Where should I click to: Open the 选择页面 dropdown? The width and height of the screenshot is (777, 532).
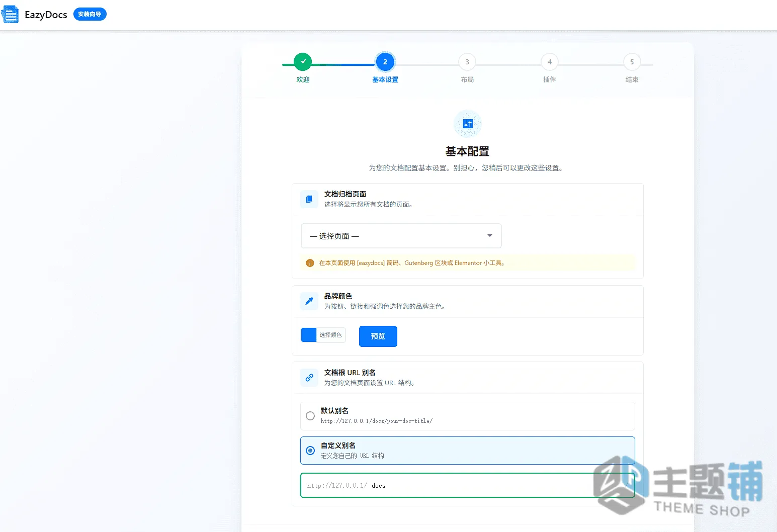(401, 236)
